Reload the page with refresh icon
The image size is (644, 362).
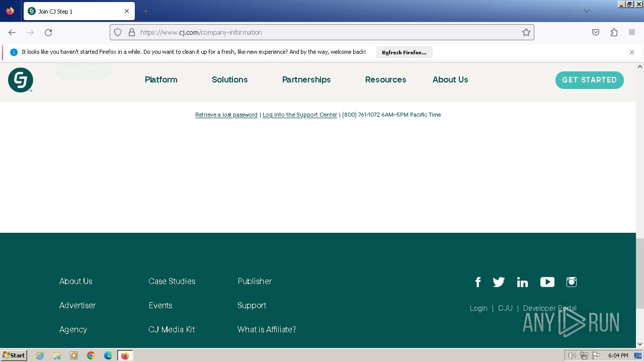pyautogui.click(x=48, y=32)
